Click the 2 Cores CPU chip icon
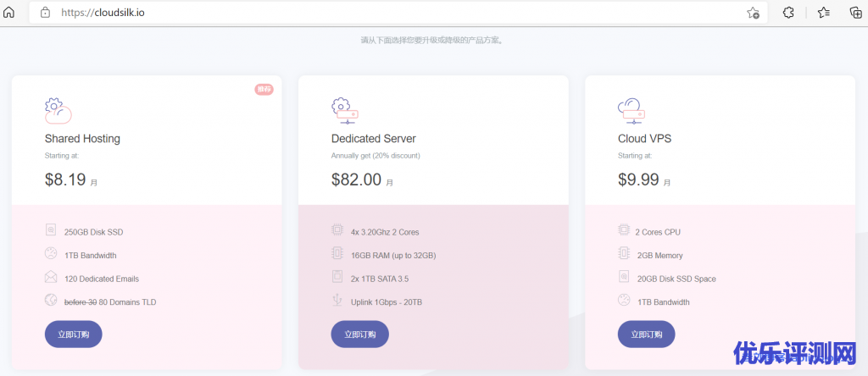The height and width of the screenshot is (376, 868). (x=624, y=230)
